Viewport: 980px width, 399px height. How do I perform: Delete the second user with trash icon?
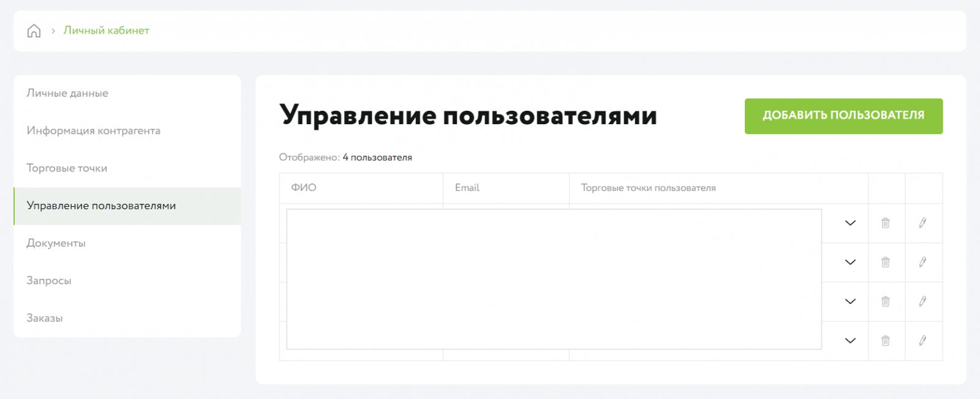(886, 262)
